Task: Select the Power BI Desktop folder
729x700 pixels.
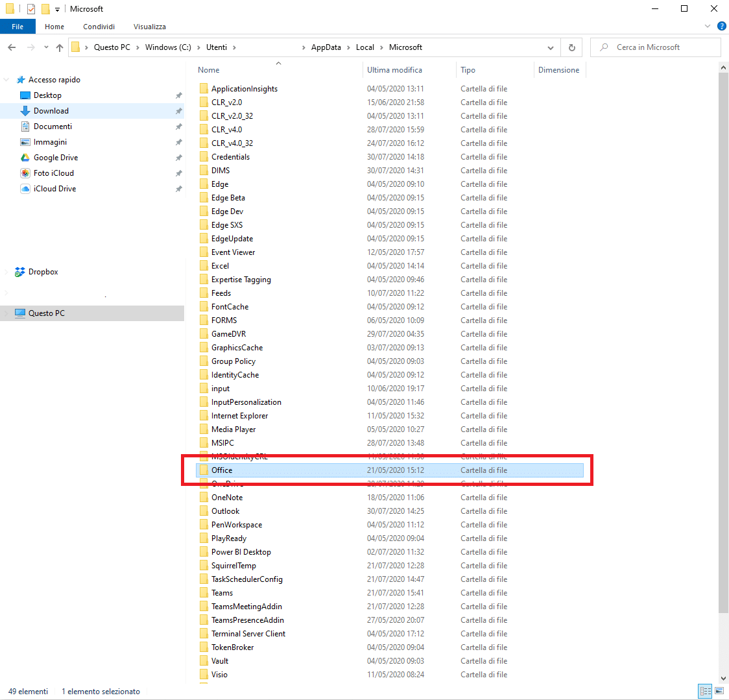Action: click(x=241, y=552)
